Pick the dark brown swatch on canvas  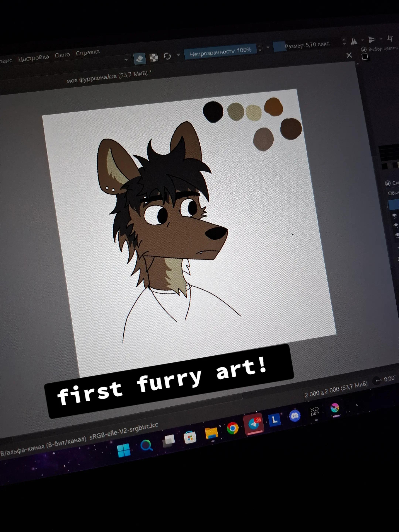[x=291, y=129]
